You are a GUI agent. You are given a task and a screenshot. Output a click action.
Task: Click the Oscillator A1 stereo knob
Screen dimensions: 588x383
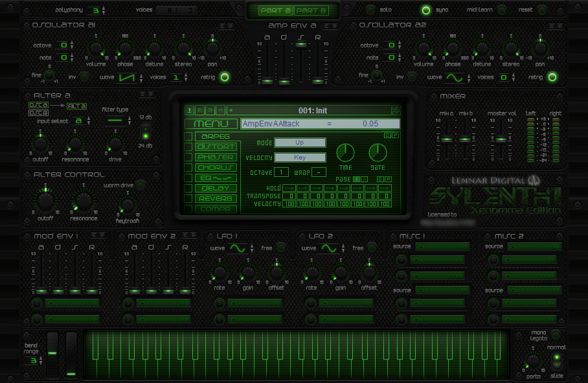[183, 49]
